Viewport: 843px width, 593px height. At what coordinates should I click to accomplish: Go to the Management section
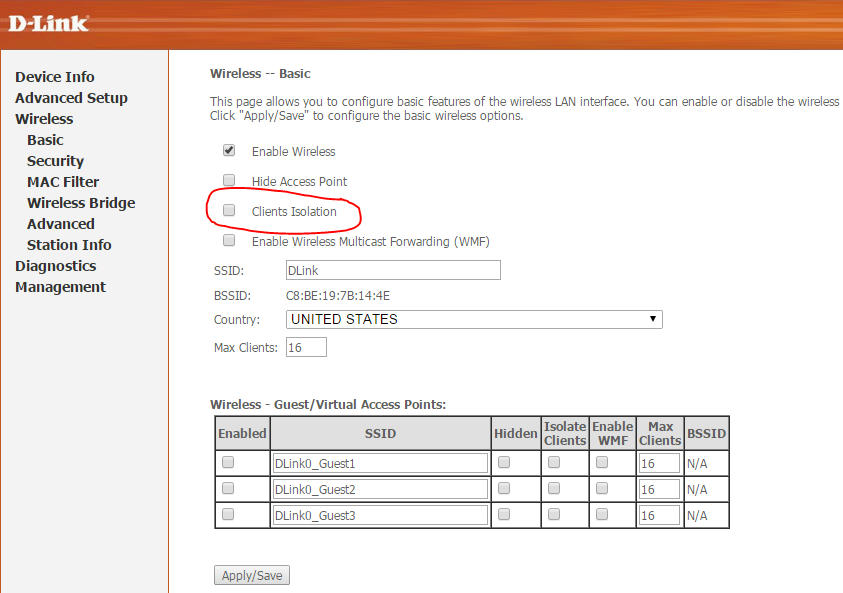coord(60,287)
